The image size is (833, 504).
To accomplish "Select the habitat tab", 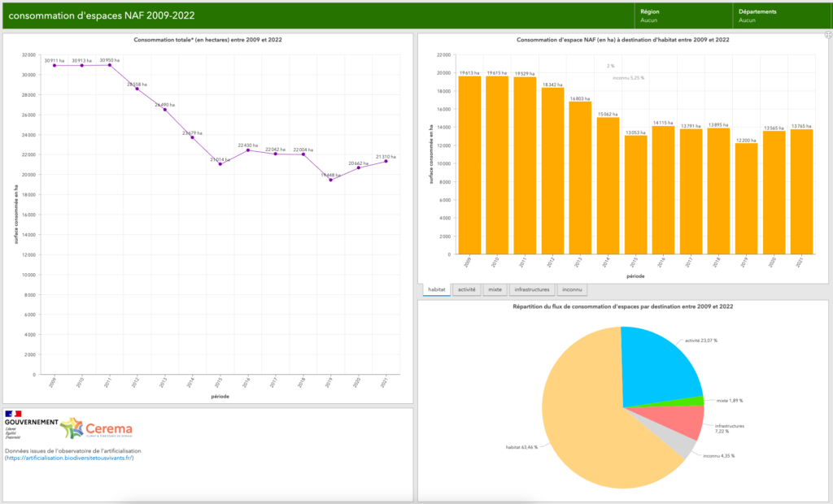I will 437,289.
